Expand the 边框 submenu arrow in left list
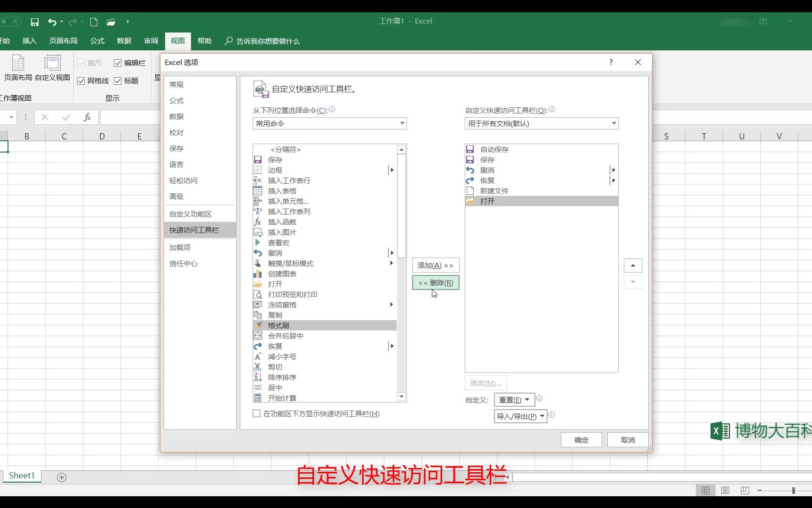 click(x=391, y=170)
